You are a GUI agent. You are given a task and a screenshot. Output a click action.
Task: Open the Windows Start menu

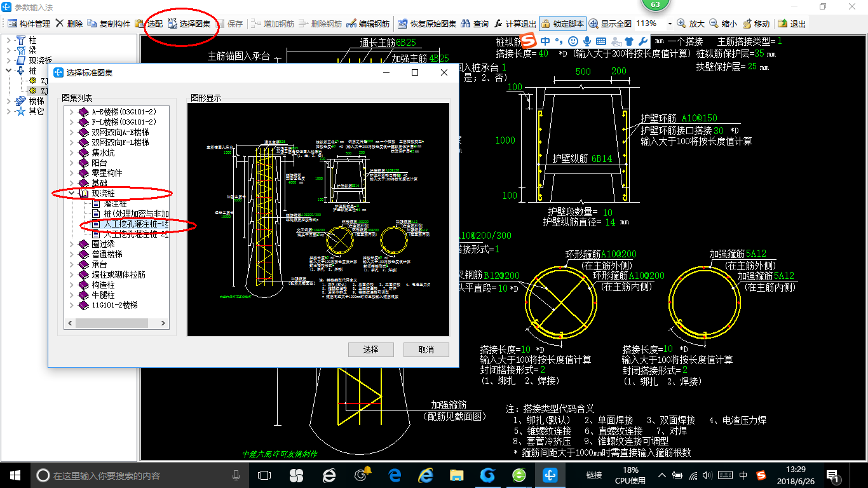point(15,475)
